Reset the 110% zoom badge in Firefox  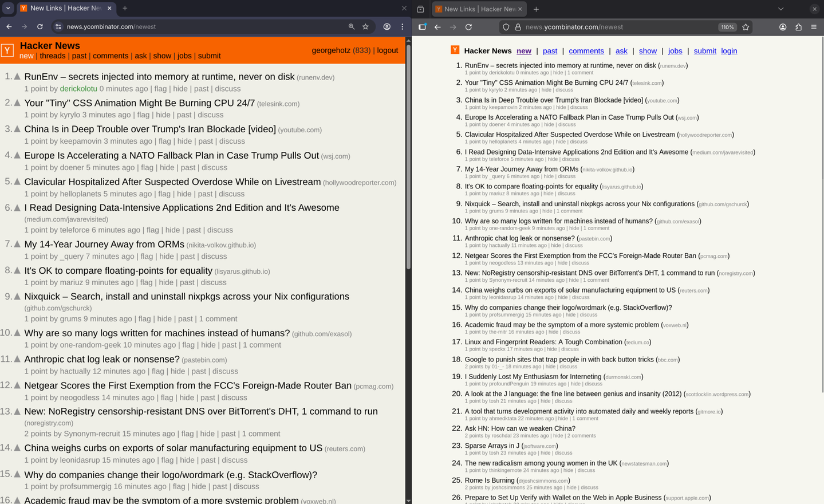pos(727,27)
